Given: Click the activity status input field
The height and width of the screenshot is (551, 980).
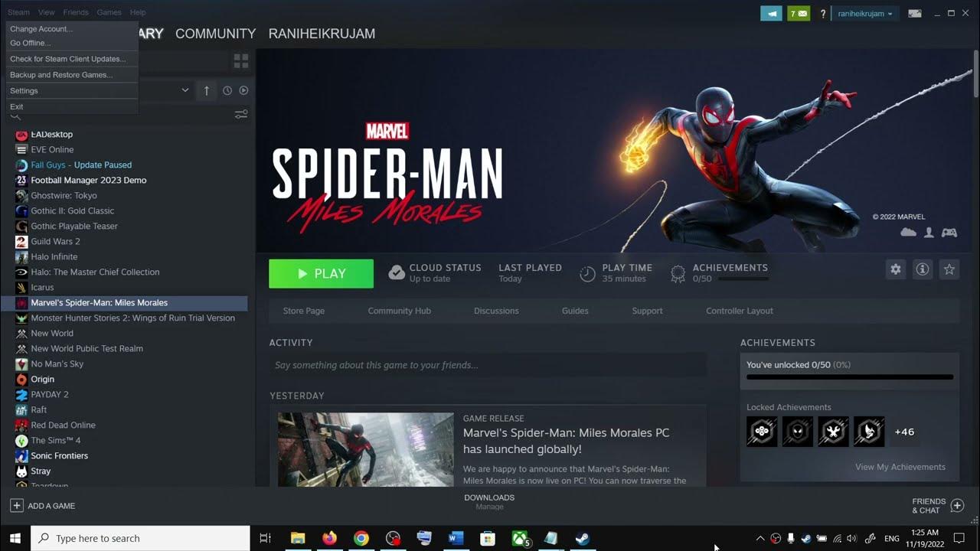Looking at the screenshot, I should tap(488, 365).
